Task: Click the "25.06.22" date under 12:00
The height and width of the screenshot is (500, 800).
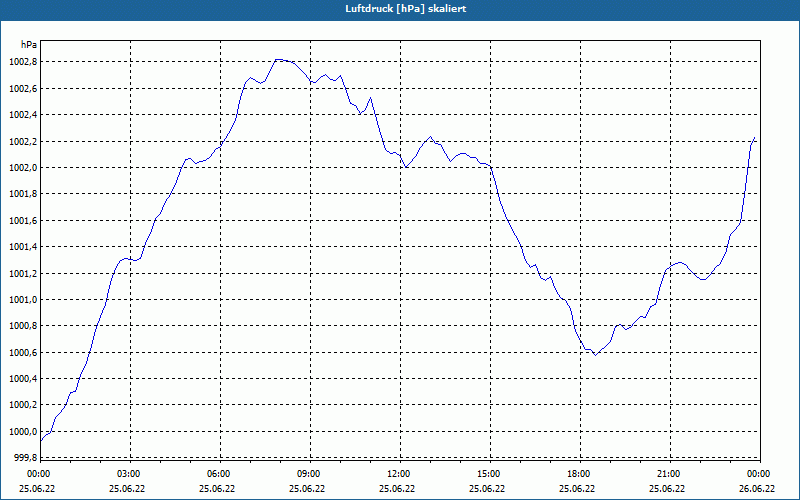Action: pyautogui.click(x=397, y=489)
